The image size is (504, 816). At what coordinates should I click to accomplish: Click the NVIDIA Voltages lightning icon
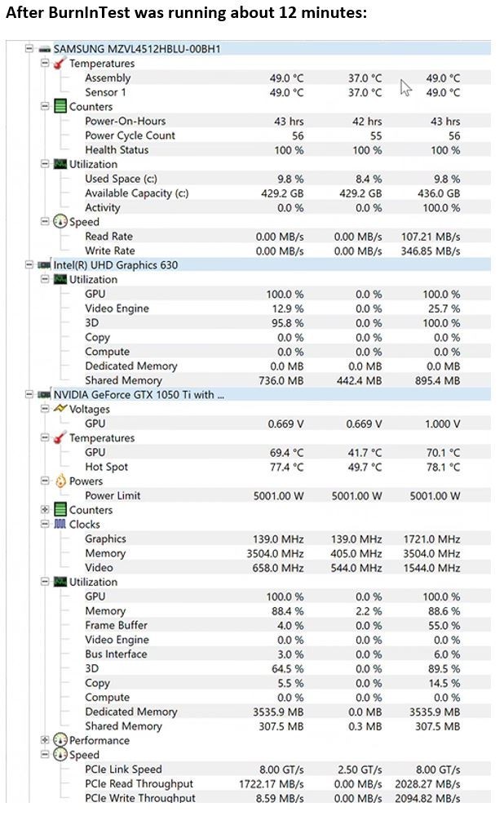tap(60, 409)
